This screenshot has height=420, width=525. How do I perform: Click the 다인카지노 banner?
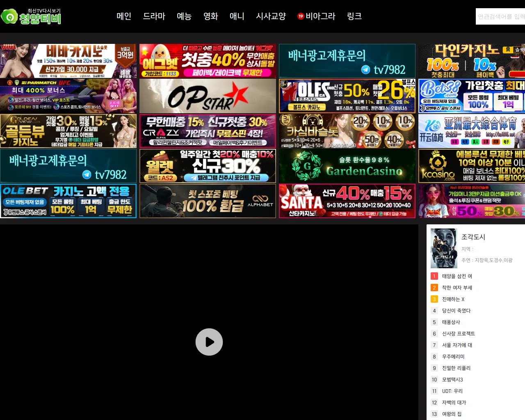click(x=472, y=61)
